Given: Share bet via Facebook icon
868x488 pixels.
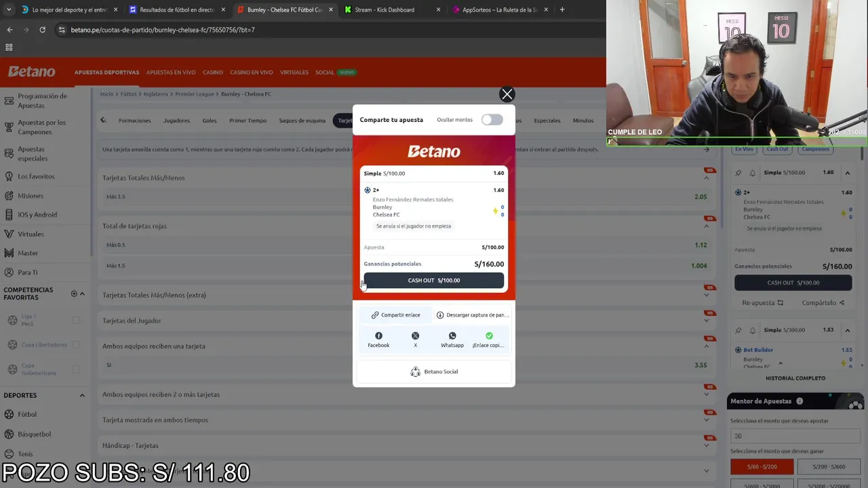Looking at the screenshot, I should 378,335.
